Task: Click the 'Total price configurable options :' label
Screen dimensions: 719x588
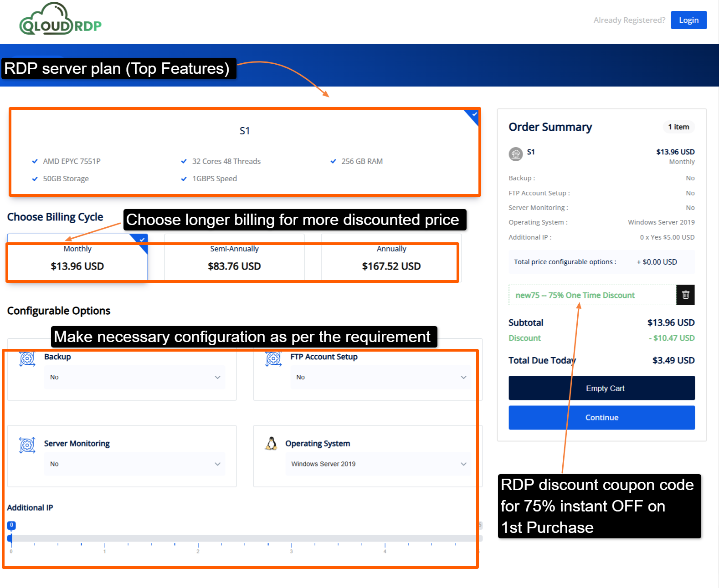Action: pyautogui.click(x=565, y=262)
